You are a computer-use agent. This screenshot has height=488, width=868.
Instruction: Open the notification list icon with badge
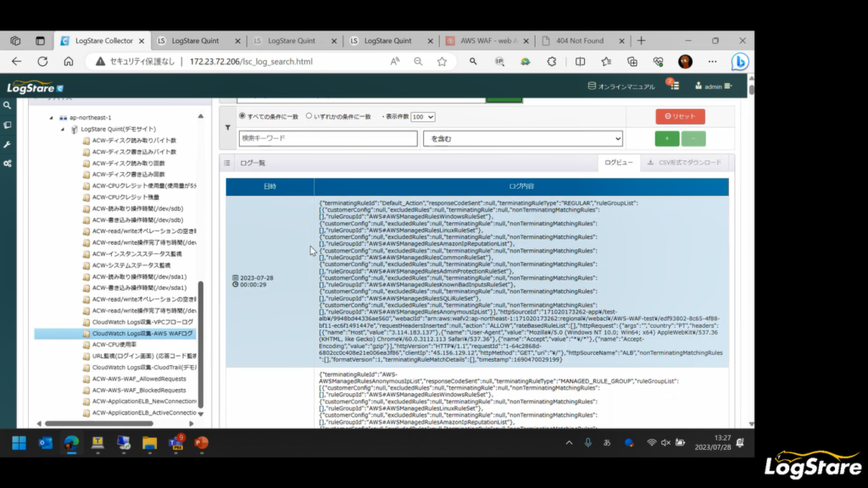674,86
